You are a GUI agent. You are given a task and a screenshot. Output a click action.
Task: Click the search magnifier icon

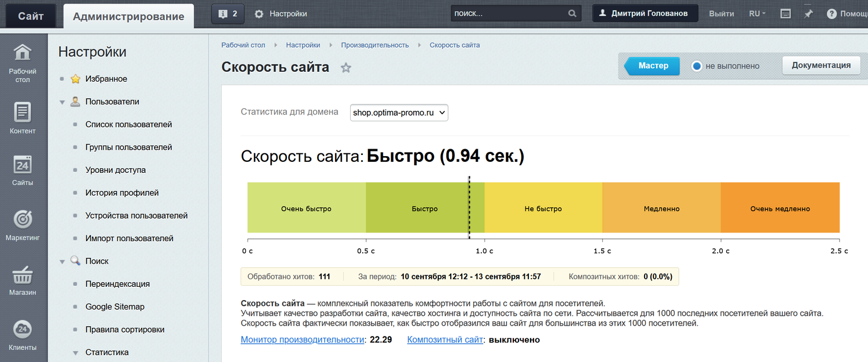pos(572,14)
